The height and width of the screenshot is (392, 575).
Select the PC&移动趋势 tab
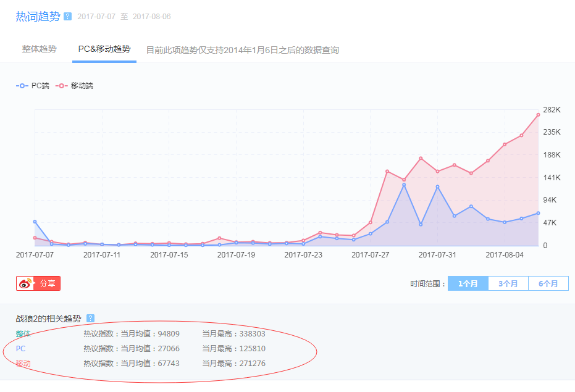pyautogui.click(x=104, y=49)
